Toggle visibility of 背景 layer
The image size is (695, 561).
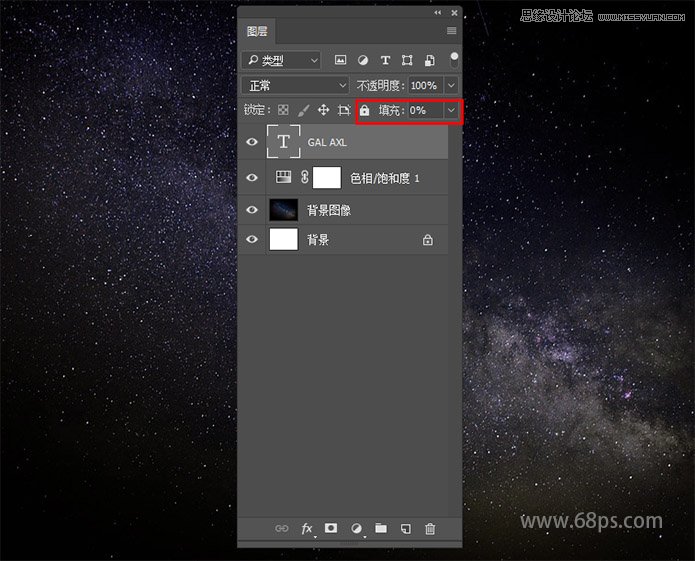click(252, 239)
